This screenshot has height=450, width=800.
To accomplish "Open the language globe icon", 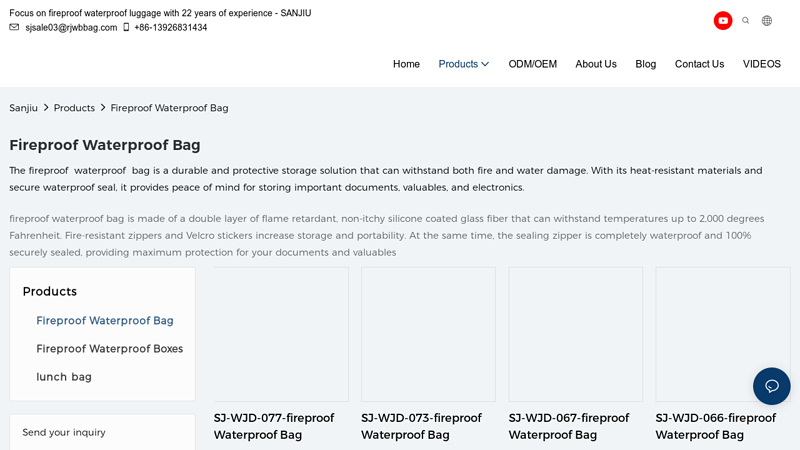I will (x=767, y=21).
